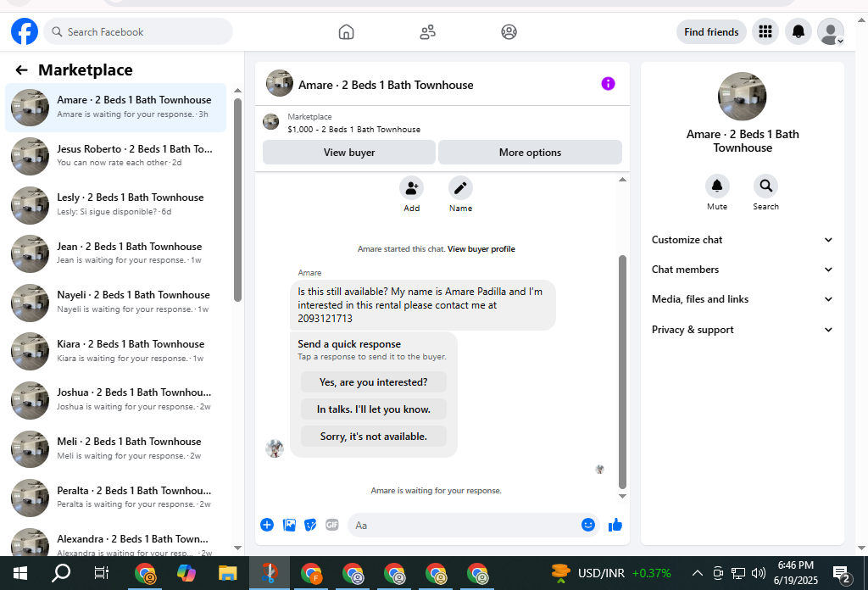The width and height of the screenshot is (868, 590).
Task: Open Joshua conversation
Action: (x=115, y=399)
